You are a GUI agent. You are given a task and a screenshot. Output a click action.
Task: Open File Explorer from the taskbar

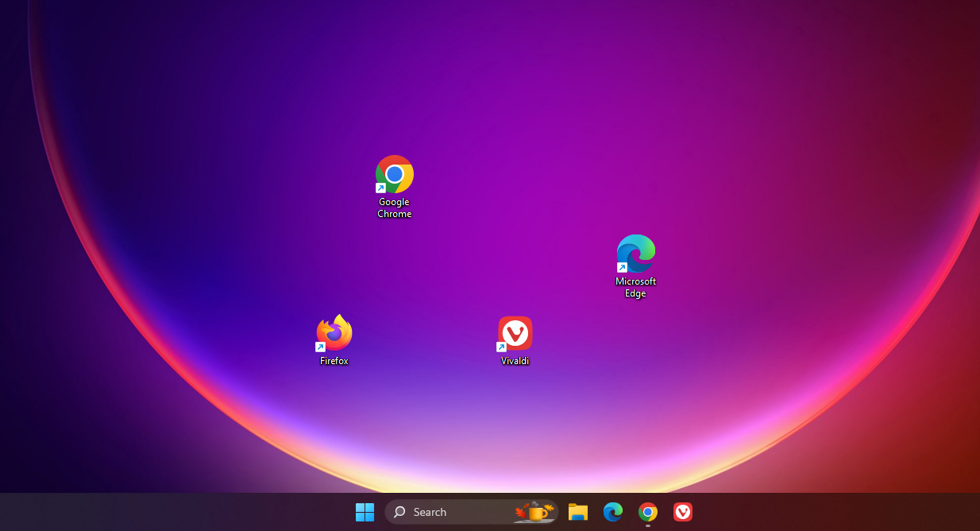pos(578,512)
